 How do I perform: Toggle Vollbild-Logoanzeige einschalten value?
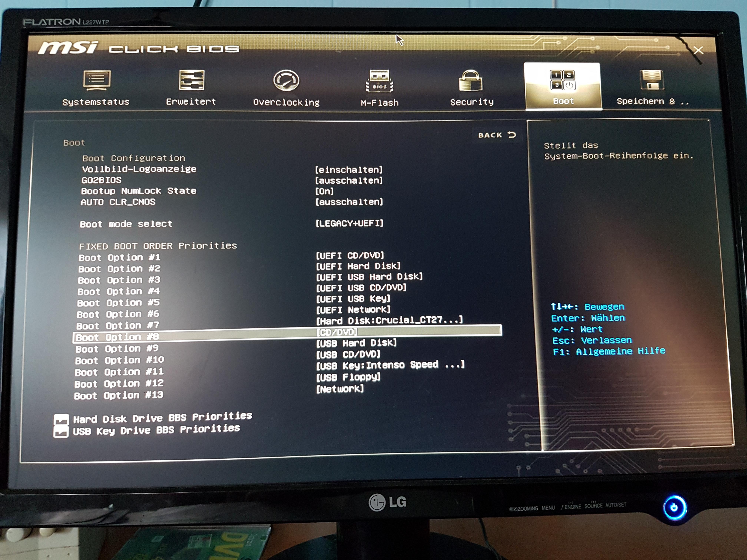(349, 170)
